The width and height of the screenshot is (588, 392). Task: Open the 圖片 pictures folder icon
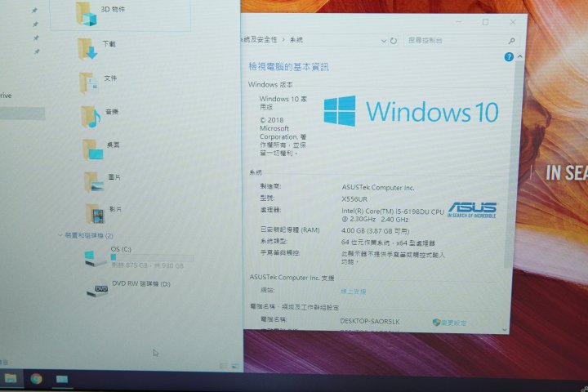(x=94, y=182)
